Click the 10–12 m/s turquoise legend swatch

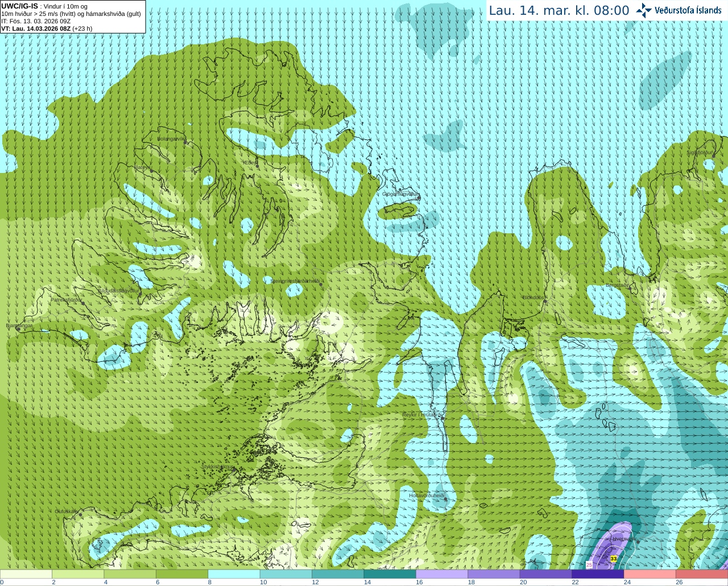coord(286,574)
